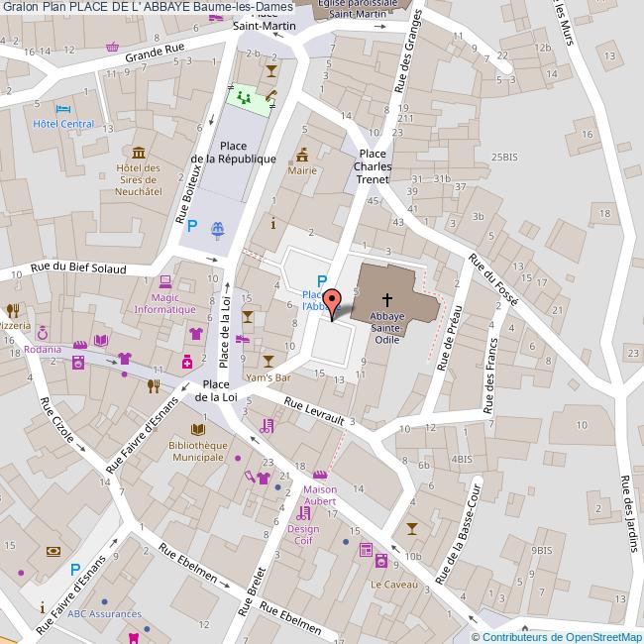Select the Design Coif hairdresser icon

click(303, 513)
